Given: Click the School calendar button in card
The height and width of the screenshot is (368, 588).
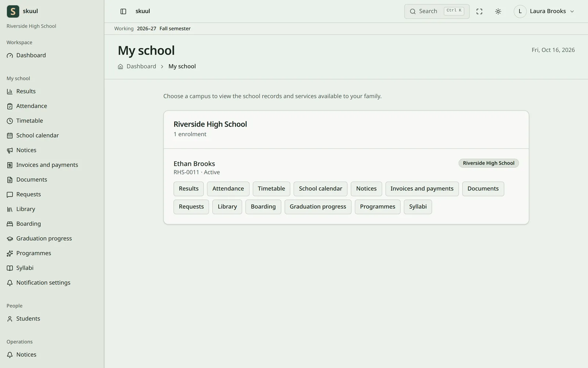Looking at the screenshot, I should click(x=320, y=189).
